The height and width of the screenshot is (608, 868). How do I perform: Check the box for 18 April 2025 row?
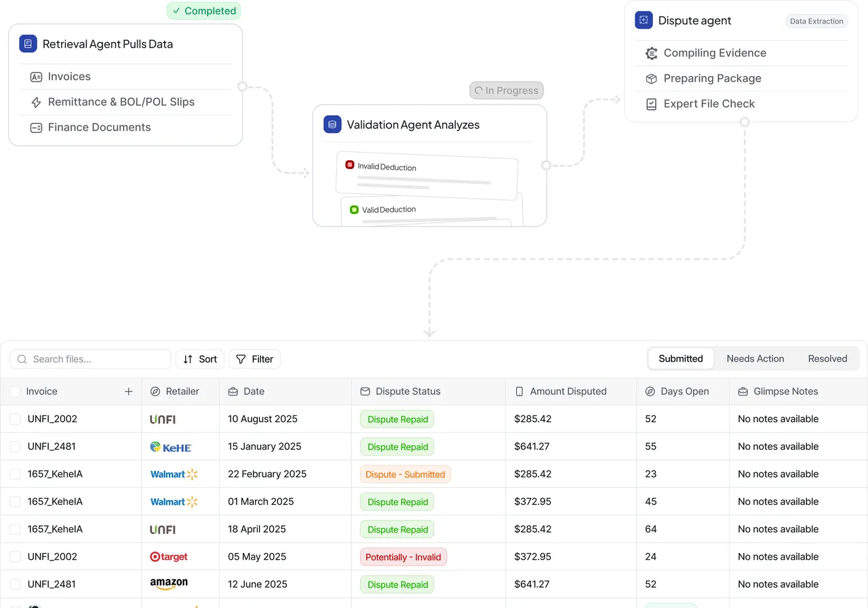15,529
